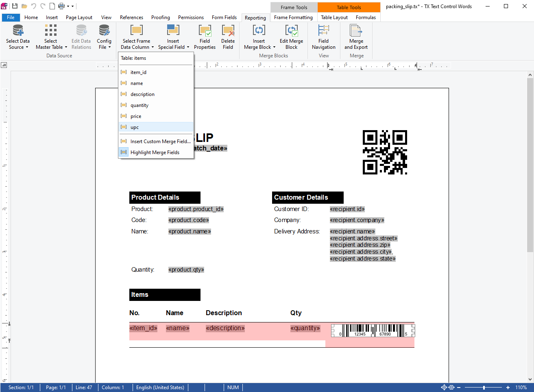Switch to the Form Fields tab

point(224,17)
